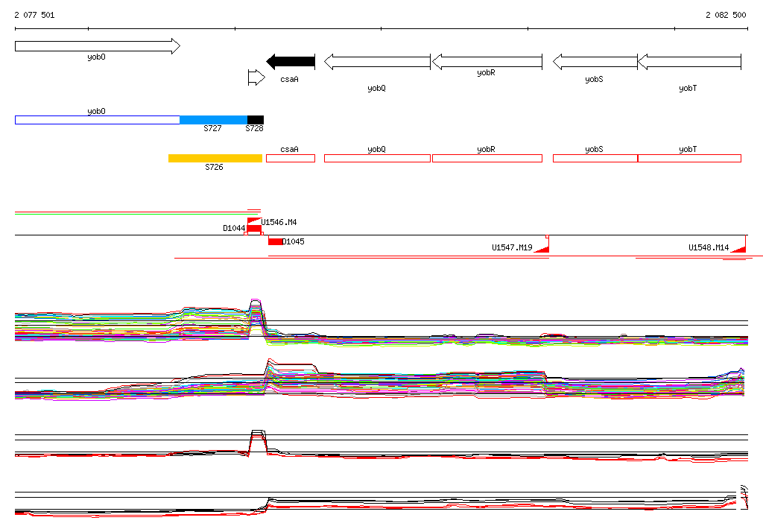Click the red-outlined yobQ box

click(377, 158)
